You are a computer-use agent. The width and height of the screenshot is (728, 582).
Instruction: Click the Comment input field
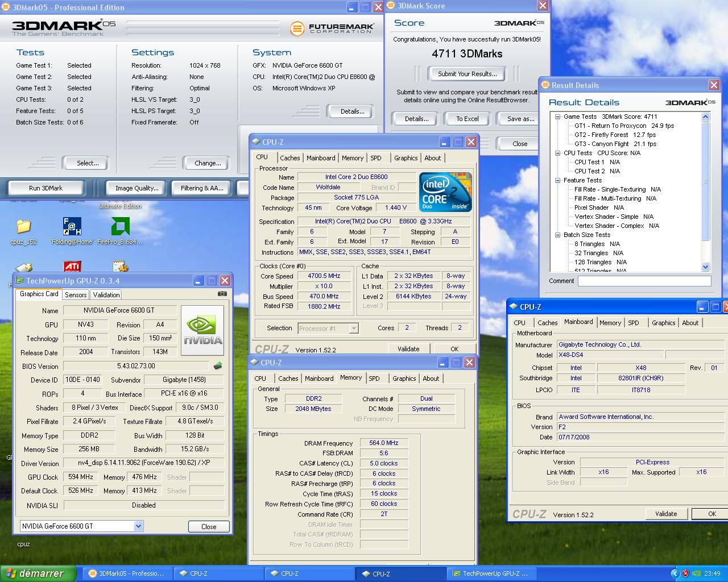(x=644, y=281)
